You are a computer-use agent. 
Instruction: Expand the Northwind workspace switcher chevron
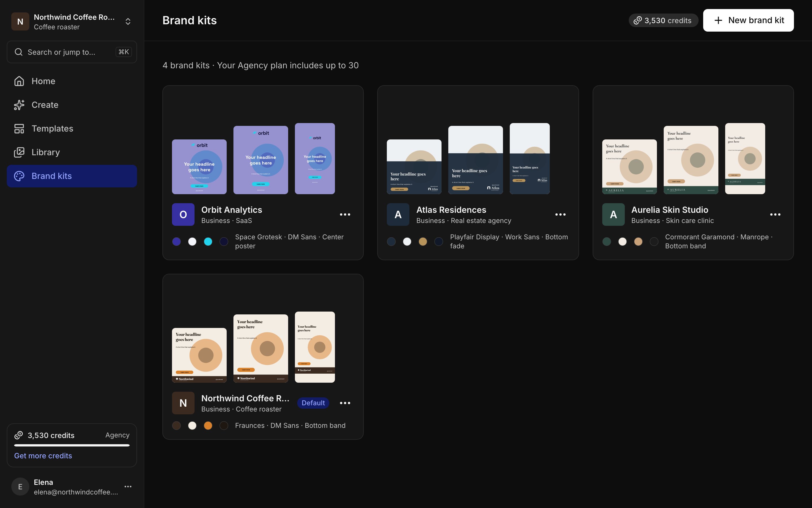[x=128, y=21]
